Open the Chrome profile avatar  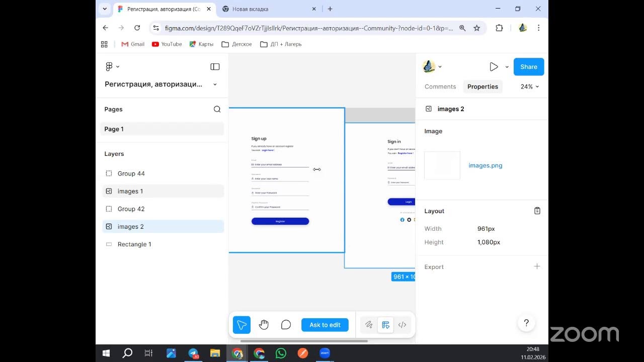(x=523, y=28)
